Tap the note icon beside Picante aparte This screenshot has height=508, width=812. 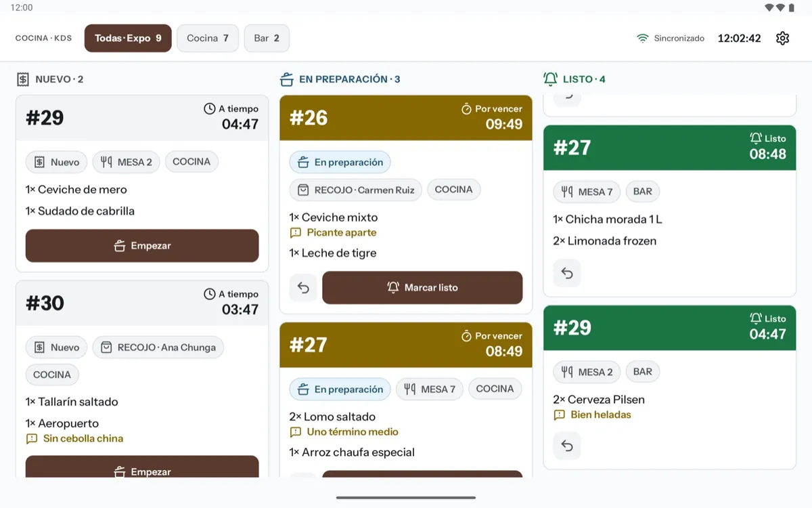click(296, 233)
